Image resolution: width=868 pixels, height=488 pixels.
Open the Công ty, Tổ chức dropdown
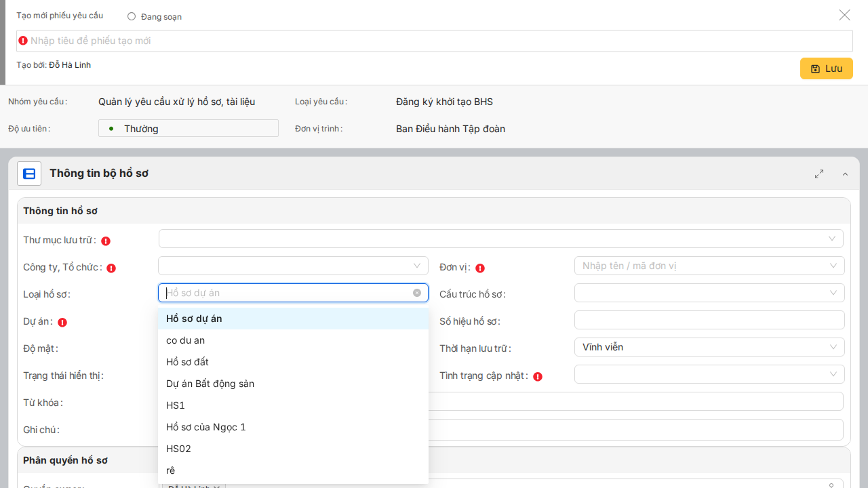[293, 266]
